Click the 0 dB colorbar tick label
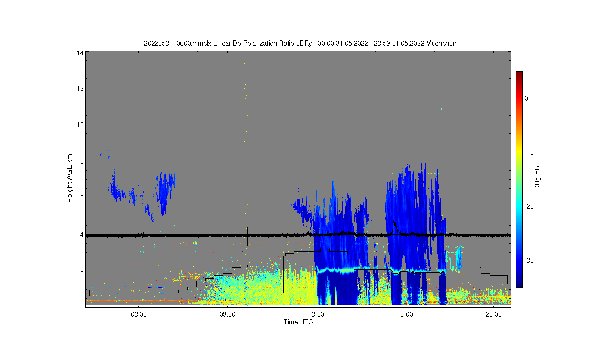607x364 pixels. coord(526,98)
